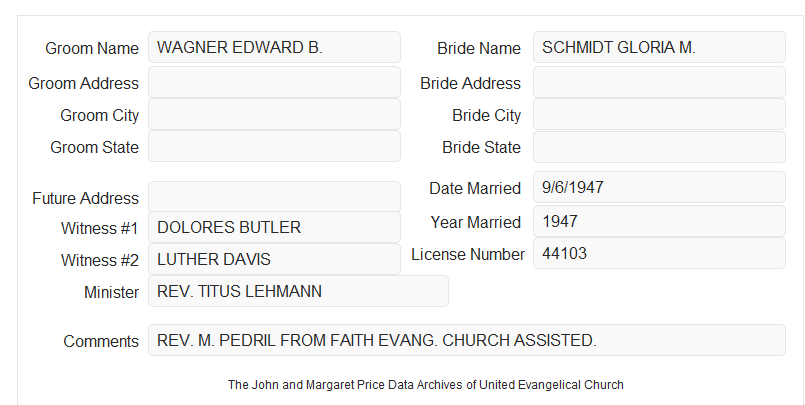Click the Date Married field showing 9/6/1947
The height and width of the screenshot is (405, 805).
659,187
